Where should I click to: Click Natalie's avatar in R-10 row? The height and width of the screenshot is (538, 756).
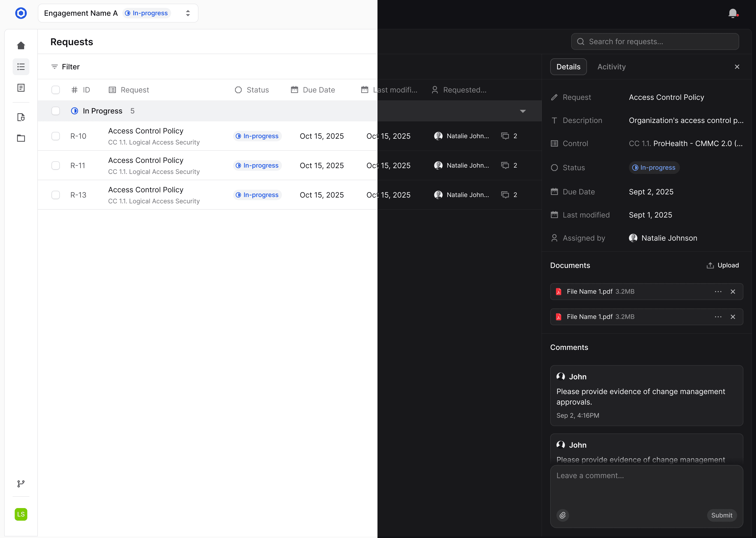438,136
